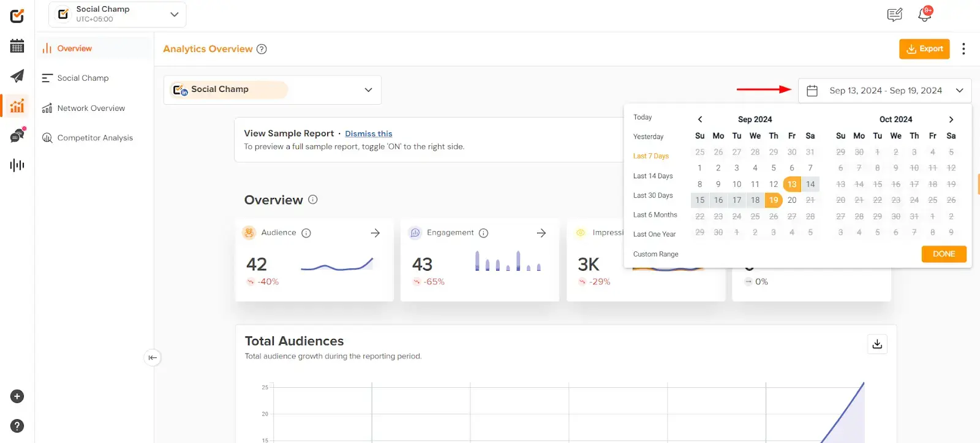980x443 pixels.
Task: Select September 16 in calendar
Action: click(x=718, y=200)
